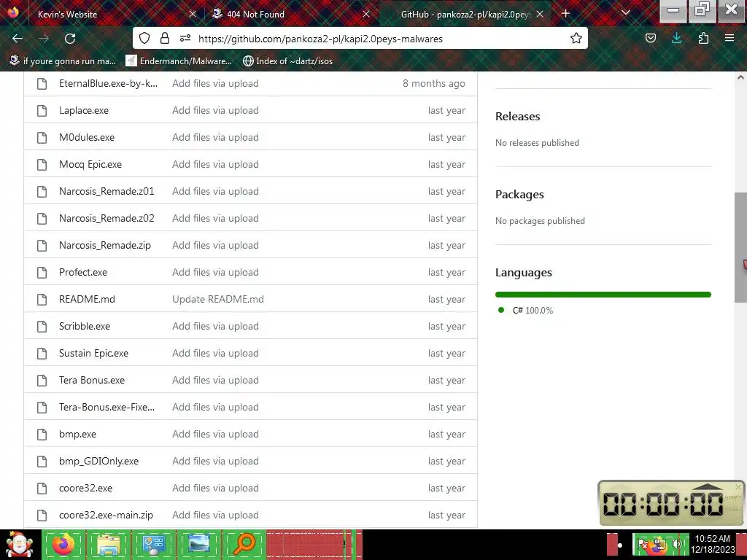Viewport: 747px width, 560px height.
Task: Click the volume speaker tray icon
Action: tap(677, 544)
